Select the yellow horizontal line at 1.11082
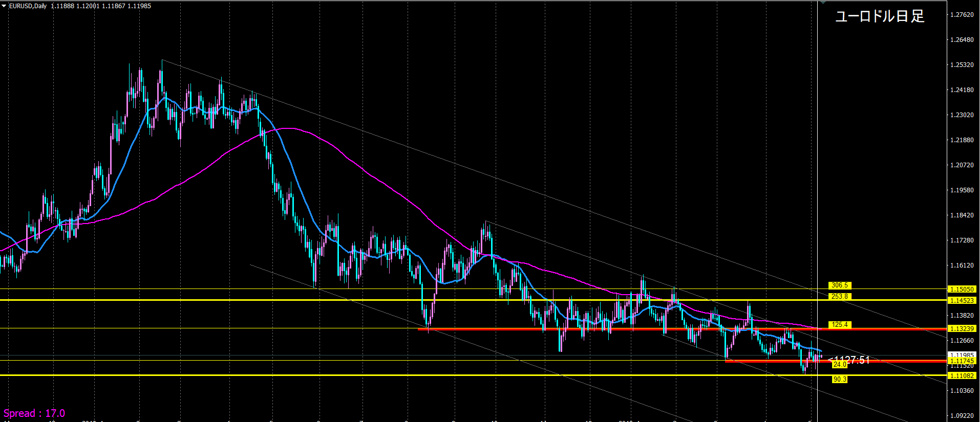The width and height of the screenshot is (980, 422). point(473,375)
